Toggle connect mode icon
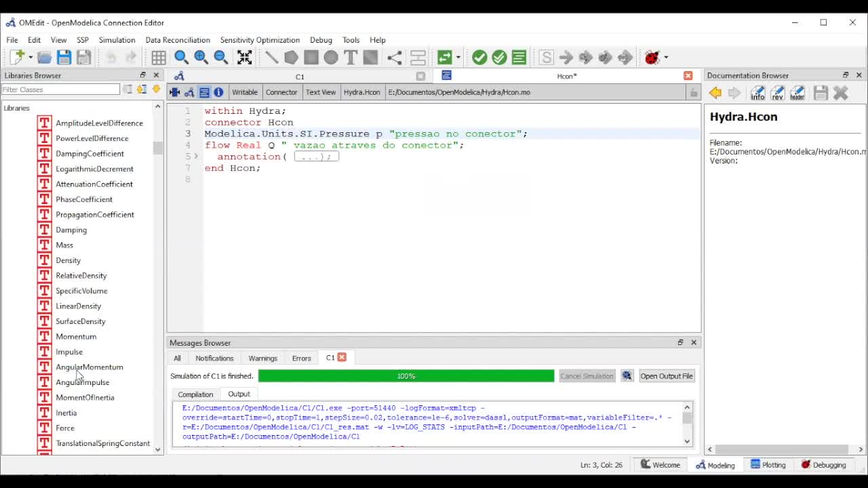The height and width of the screenshot is (488, 868). pyautogui.click(x=394, y=58)
